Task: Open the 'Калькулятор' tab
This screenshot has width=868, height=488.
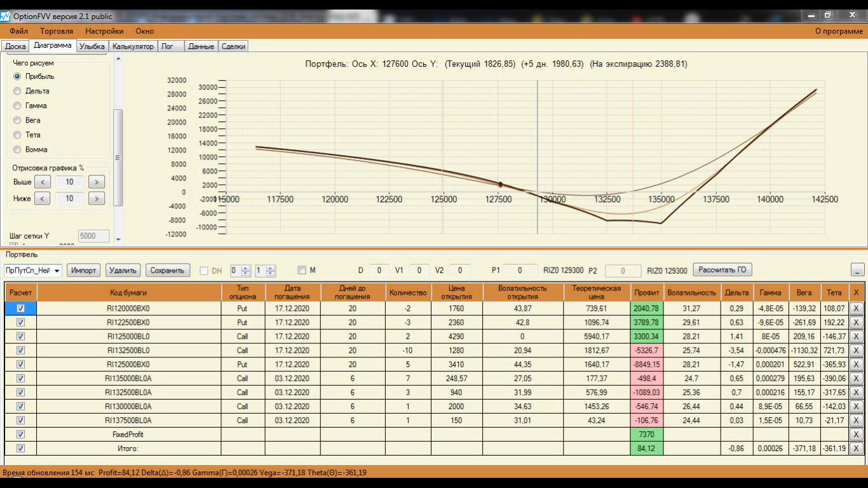Action: pyautogui.click(x=133, y=46)
